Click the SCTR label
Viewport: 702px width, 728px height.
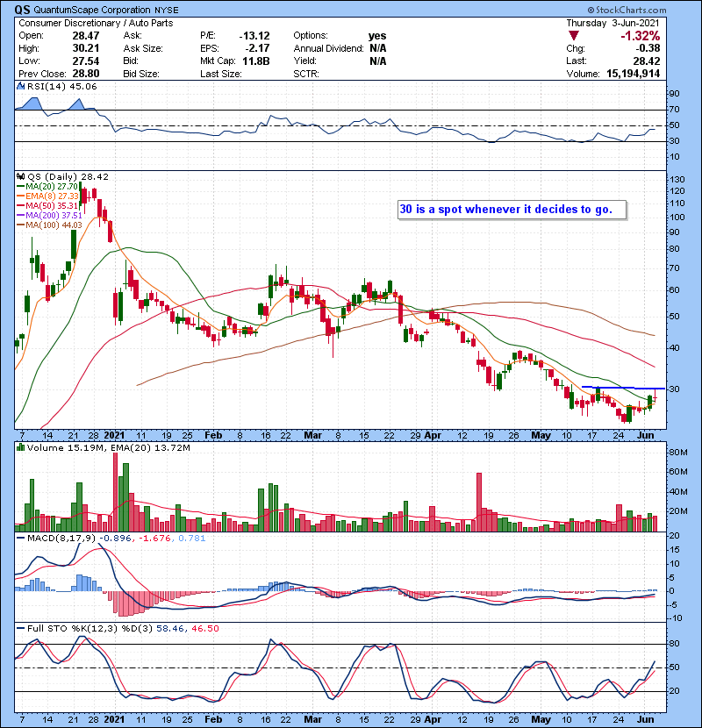point(306,74)
